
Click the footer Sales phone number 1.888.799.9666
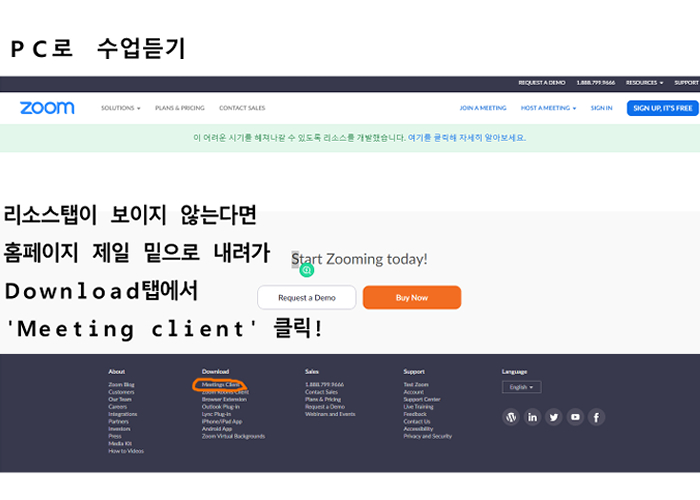[325, 384]
